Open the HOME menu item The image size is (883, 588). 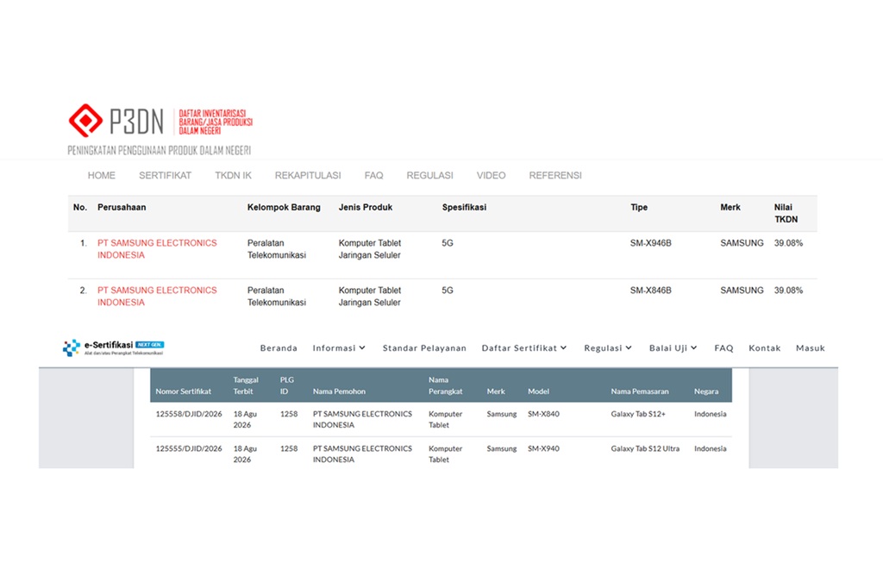click(x=102, y=176)
